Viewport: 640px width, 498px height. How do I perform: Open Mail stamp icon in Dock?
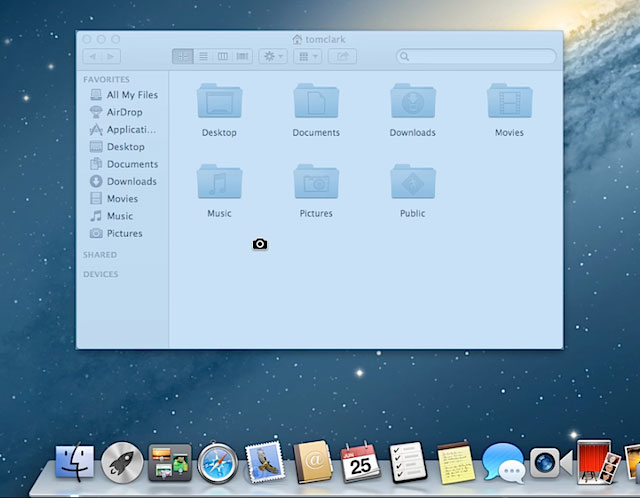click(x=265, y=462)
